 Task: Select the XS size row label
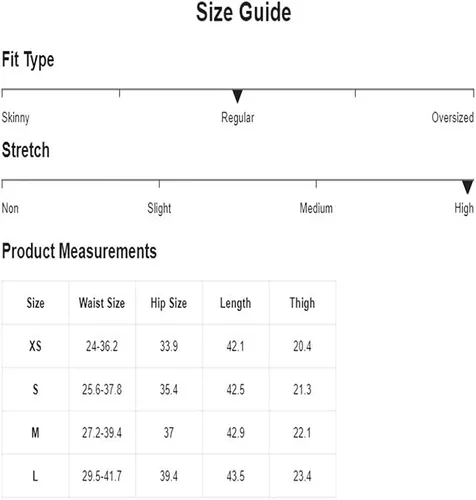(35, 346)
